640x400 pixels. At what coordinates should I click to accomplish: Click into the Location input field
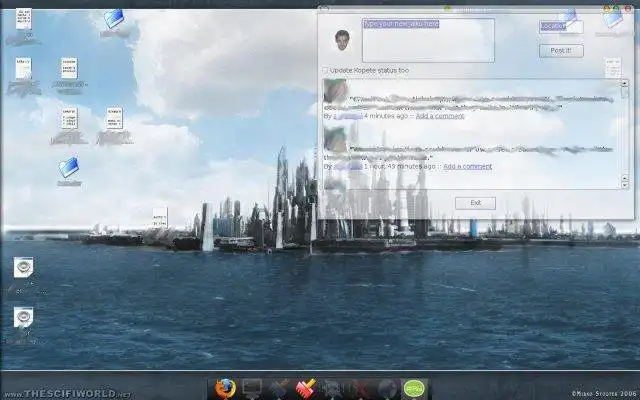tap(561, 27)
